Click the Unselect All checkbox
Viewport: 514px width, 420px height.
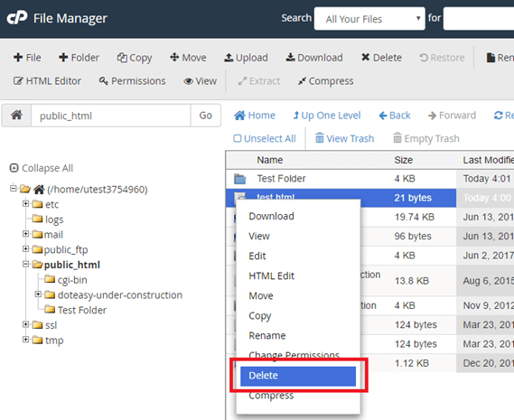click(238, 138)
